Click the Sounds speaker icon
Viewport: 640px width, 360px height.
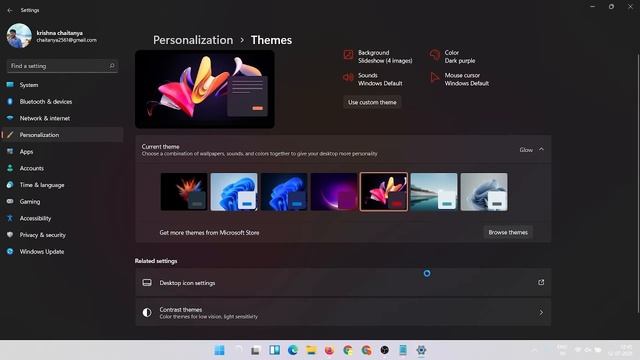[x=348, y=77]
